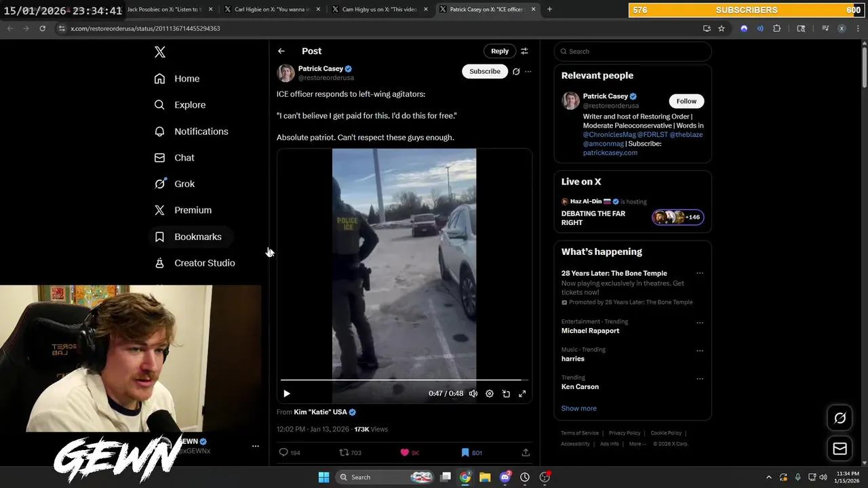The image size is (868, 488).
Task: Open the floating Grok button
Action: (840, 418)
